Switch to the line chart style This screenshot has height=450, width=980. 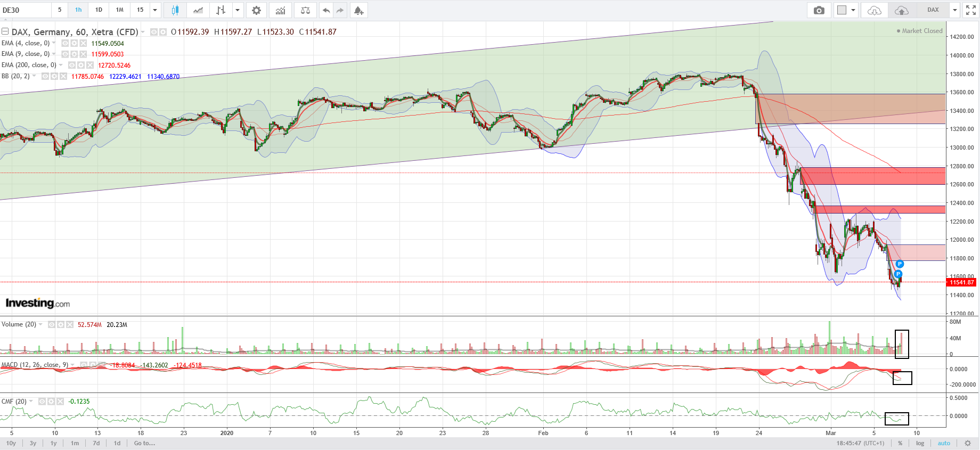(x=198, y=10)
